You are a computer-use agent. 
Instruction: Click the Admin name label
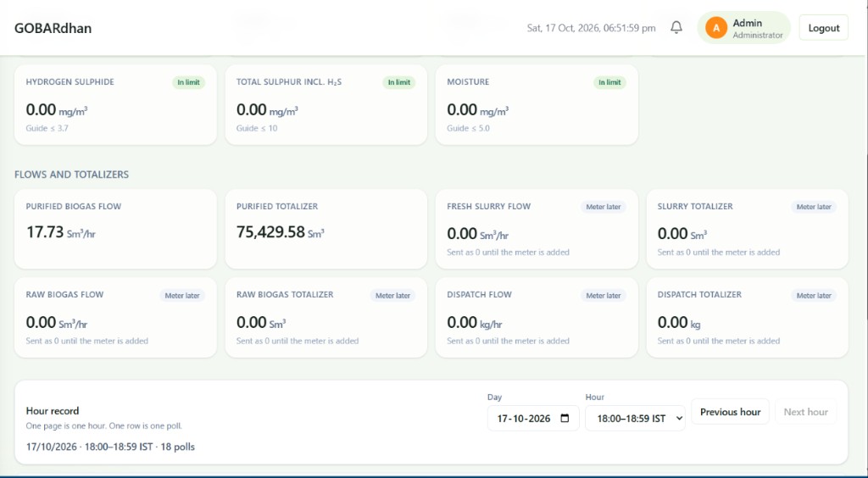click(x=748, y=23)
